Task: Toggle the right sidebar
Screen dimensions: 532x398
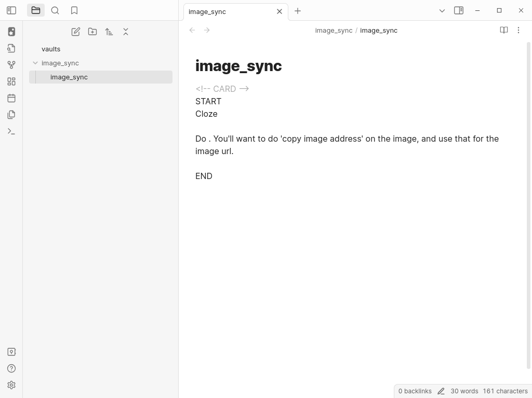Action: pos(459,10)
